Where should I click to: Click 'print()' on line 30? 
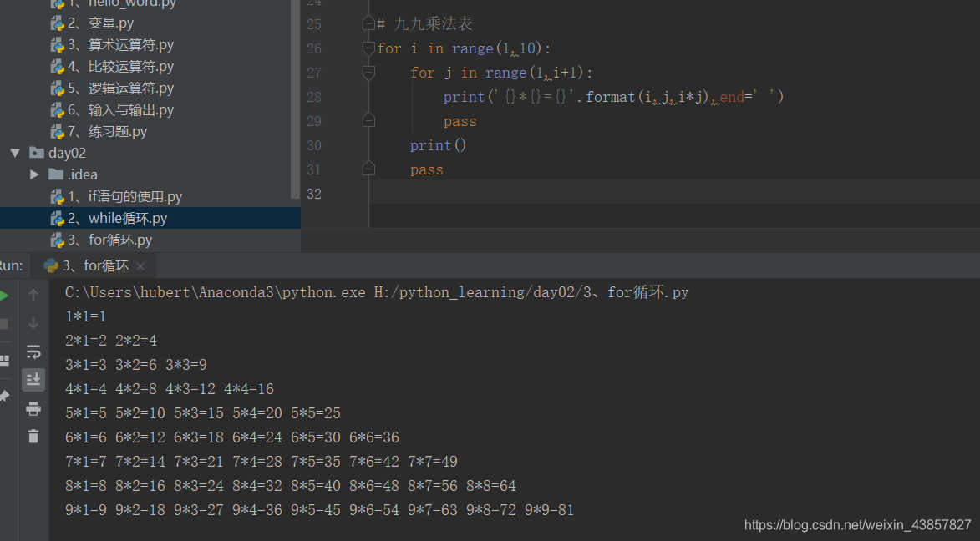click(438, 145)
